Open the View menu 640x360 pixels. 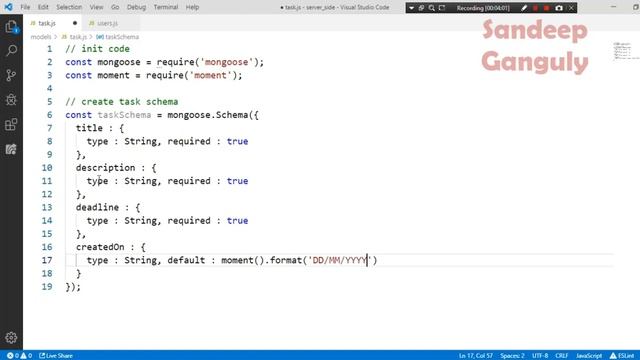(x=96, y=7)
